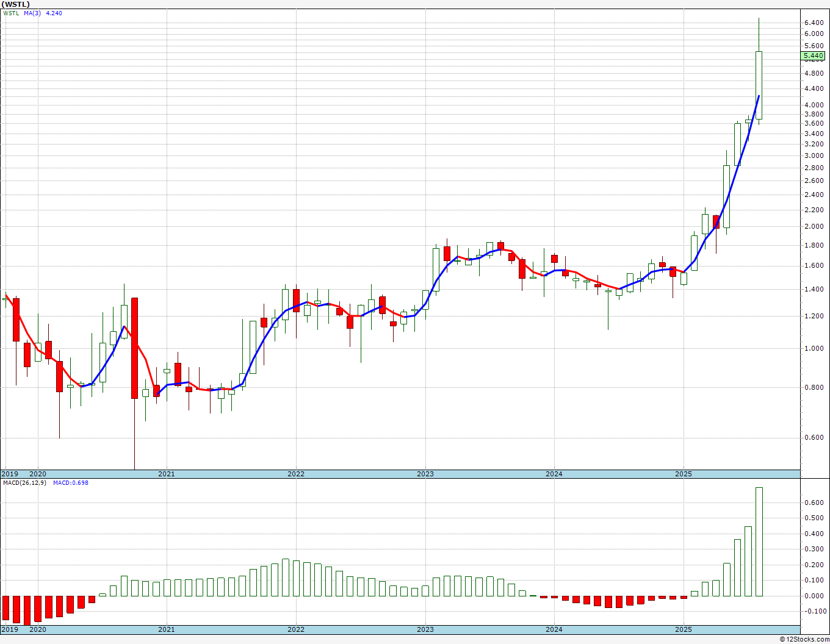Click the 3.200 price axis label
The image size is (830, 644).
[x=814, y=145]
